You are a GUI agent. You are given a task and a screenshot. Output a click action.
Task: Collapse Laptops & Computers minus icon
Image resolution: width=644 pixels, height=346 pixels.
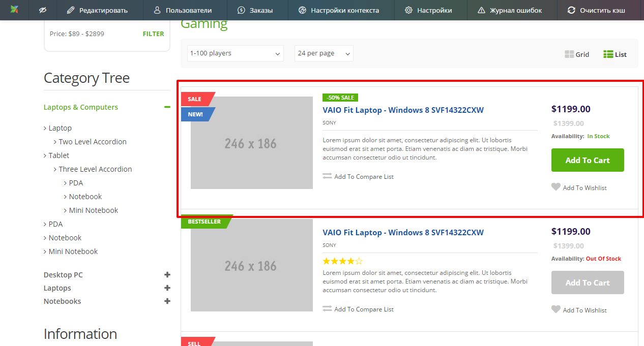click(167, 107)
